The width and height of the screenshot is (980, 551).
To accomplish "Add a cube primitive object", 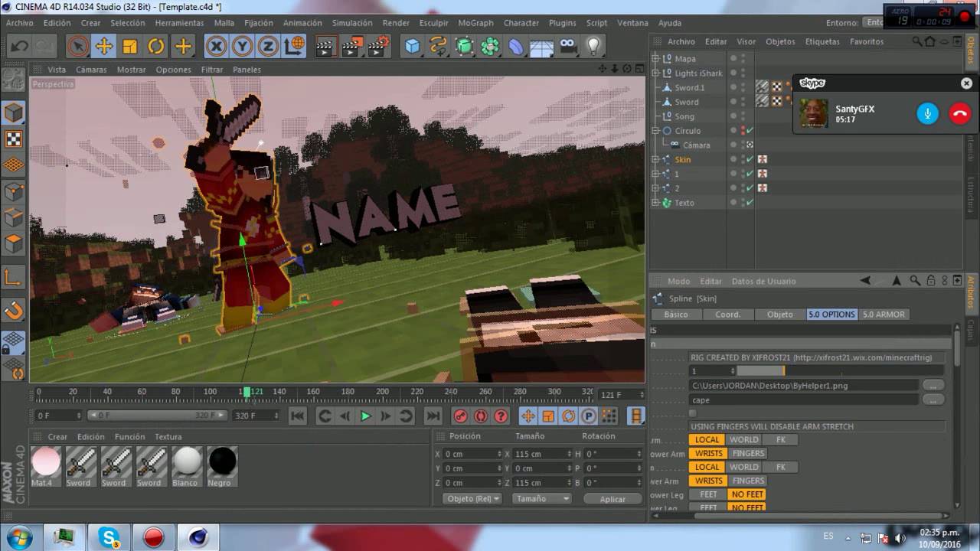I will tap(413, 47).
